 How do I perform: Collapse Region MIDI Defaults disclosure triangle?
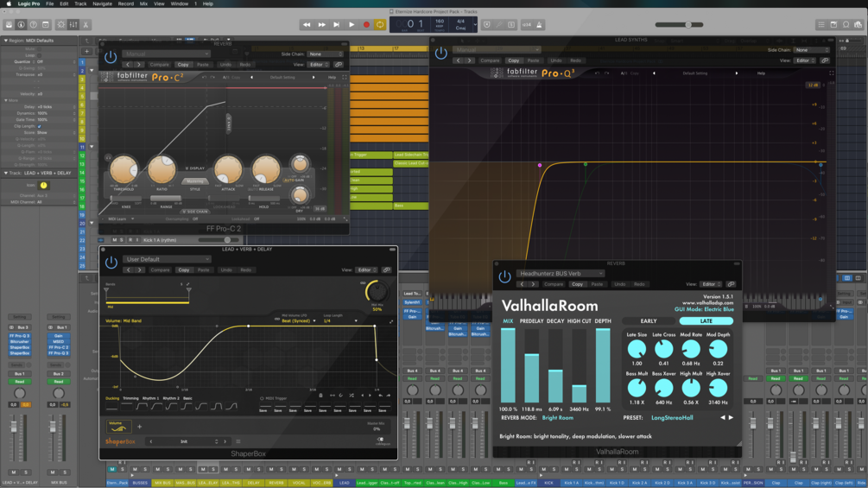point(5,41)
